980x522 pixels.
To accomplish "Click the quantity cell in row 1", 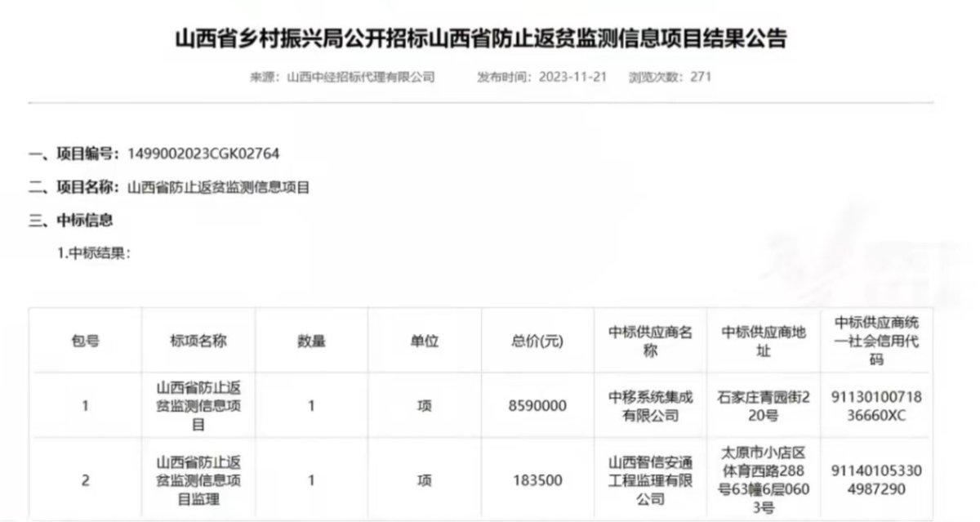I will [x=311, y=405].
